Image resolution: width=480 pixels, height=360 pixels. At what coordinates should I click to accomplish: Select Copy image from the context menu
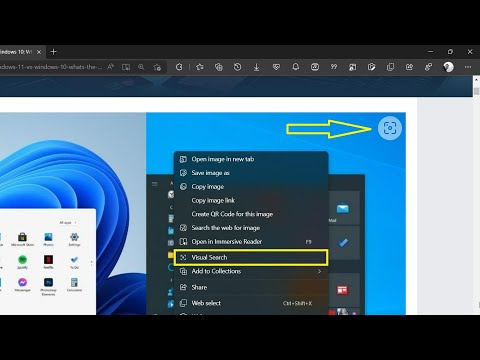251,187
